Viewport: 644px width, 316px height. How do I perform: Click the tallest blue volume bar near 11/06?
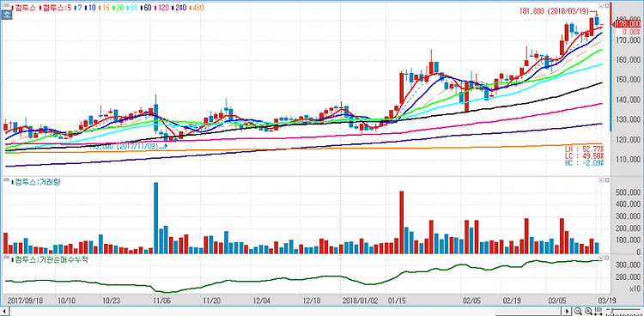(155, 218)
